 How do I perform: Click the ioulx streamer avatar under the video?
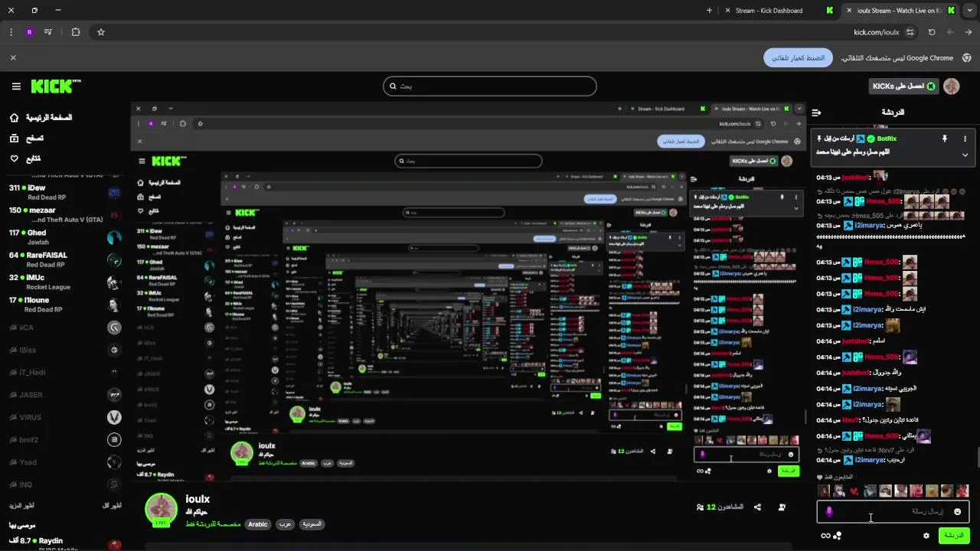162,510
